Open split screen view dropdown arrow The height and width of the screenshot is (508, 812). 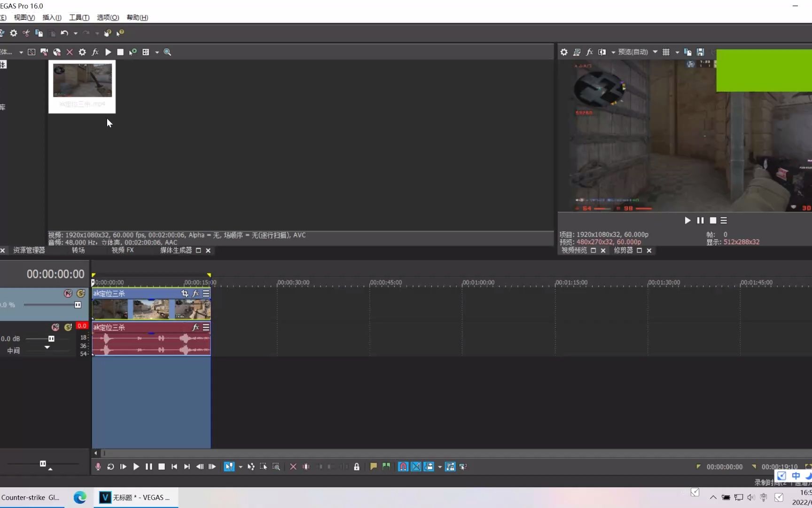click(613, 52)
